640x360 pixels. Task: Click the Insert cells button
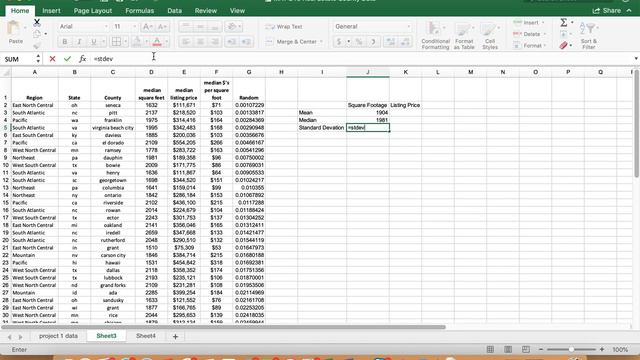coord(529,22)
